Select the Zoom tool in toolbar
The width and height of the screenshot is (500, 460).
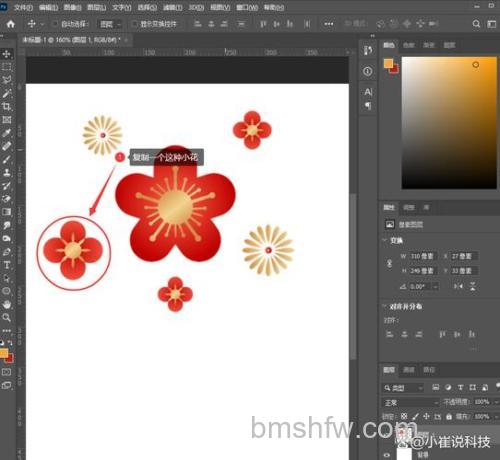pyautogui.click(x=6, y=317)
